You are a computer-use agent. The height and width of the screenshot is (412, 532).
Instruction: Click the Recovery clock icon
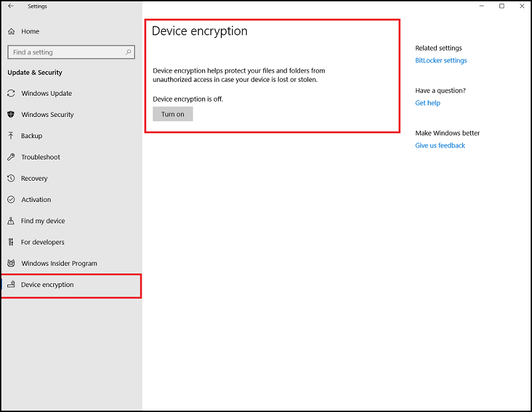click(x=11, y=178)
